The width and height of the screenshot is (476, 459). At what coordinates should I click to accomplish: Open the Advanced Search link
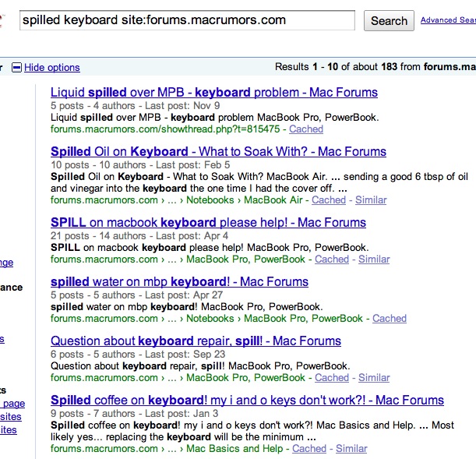pyautogui.click(x=448, y=20)
